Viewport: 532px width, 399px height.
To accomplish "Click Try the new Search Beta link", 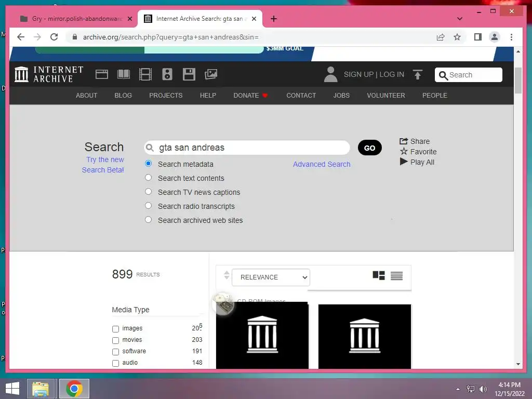I will pos(103,165).
